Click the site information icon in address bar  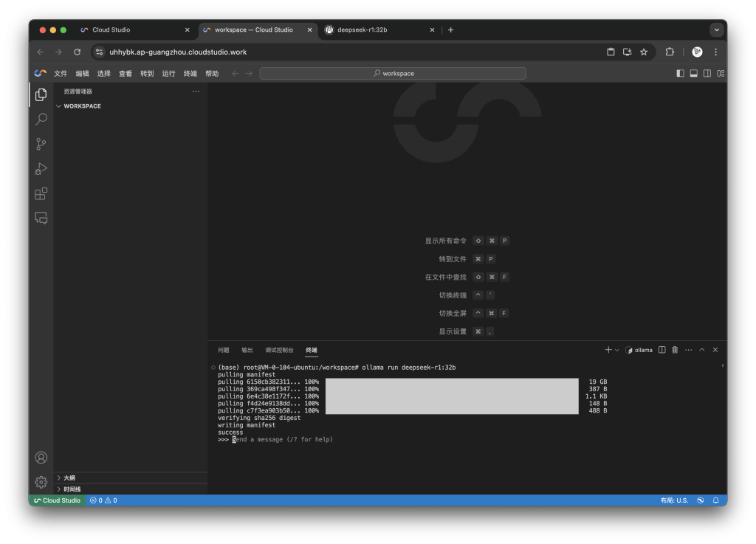click(100, 52)
